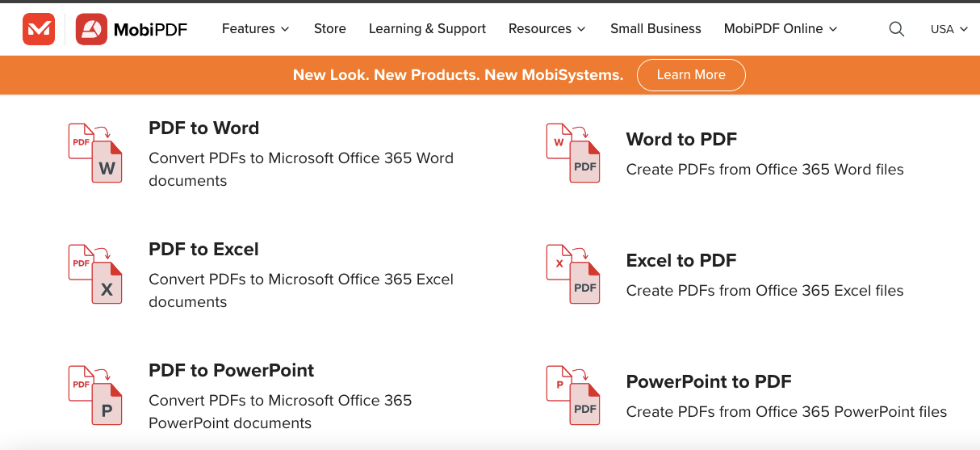
Task: Expand the Features dropdown menu
Action: 255,29
